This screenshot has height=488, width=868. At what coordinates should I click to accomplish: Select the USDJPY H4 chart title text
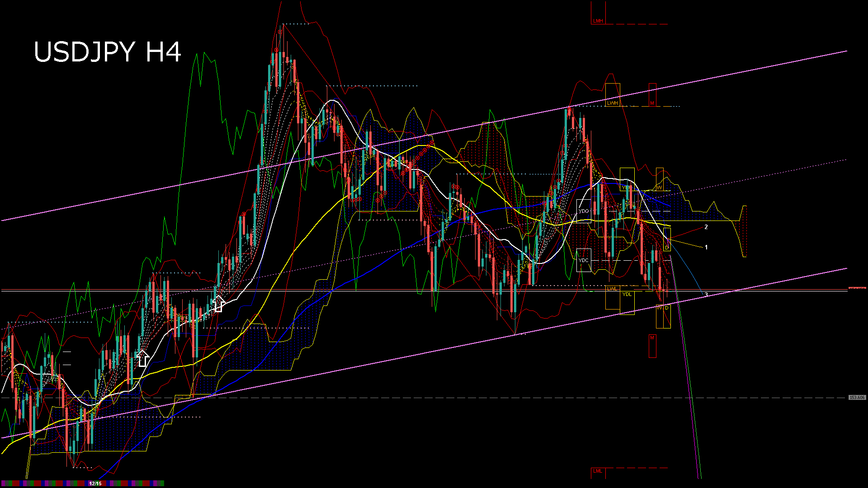[108, 52]
